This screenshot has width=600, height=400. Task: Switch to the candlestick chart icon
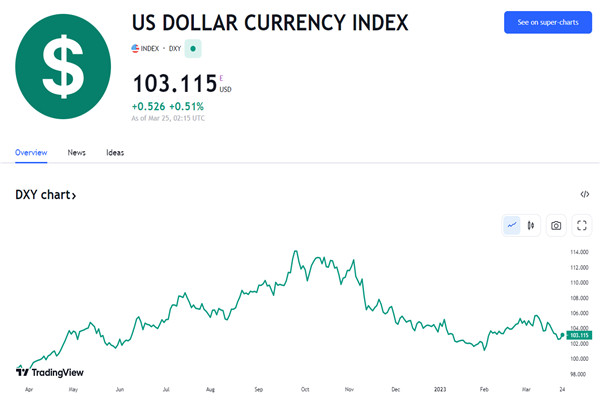[x=531, y=225]
